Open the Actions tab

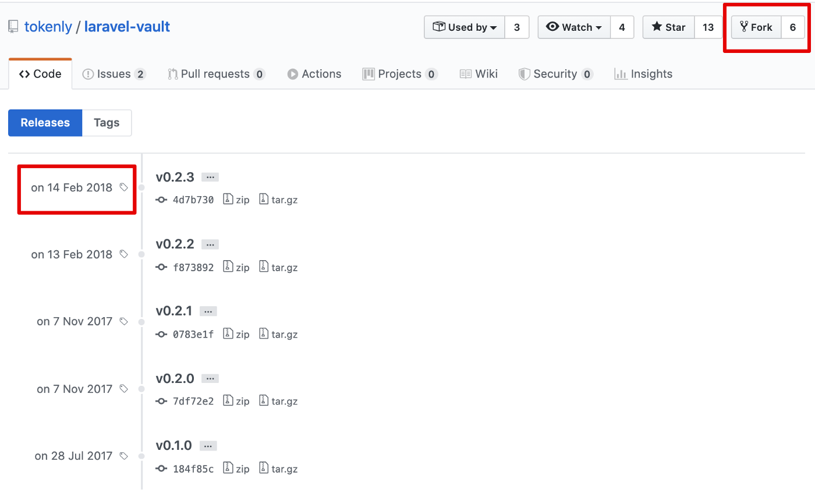[x=314, y=74]
